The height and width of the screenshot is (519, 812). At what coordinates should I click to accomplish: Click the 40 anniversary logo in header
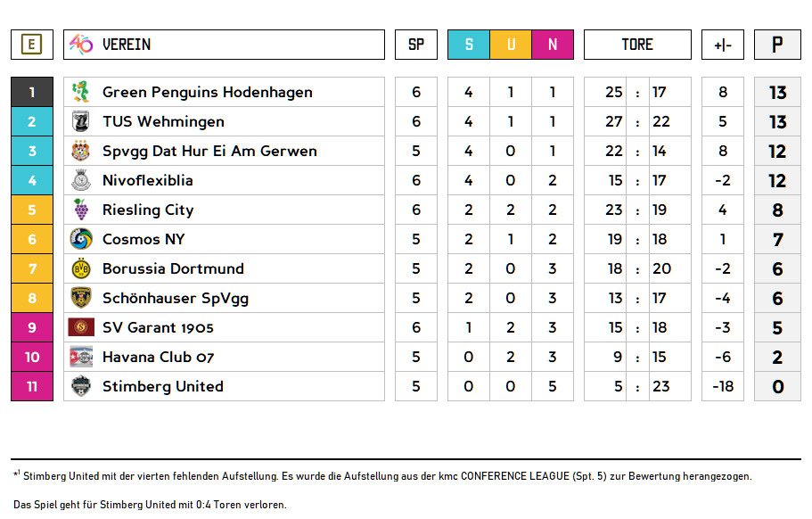pyautogui.click(x=81, y=45)
